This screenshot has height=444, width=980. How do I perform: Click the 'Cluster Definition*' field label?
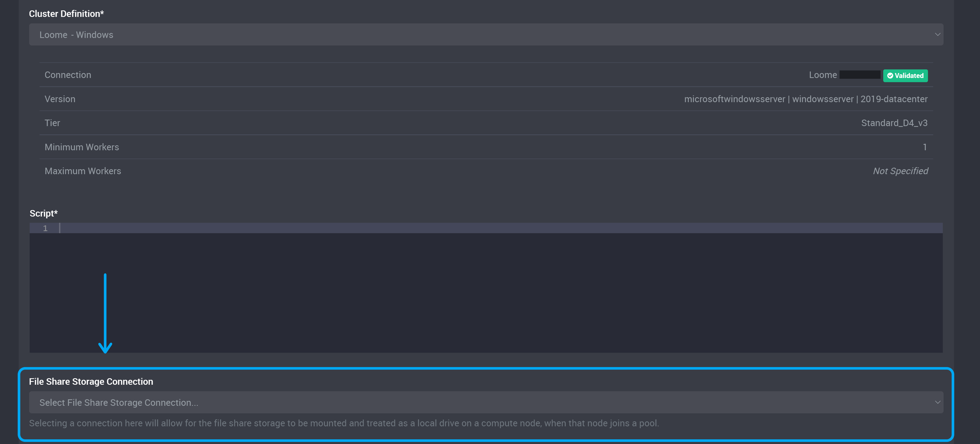pos(66,14)
